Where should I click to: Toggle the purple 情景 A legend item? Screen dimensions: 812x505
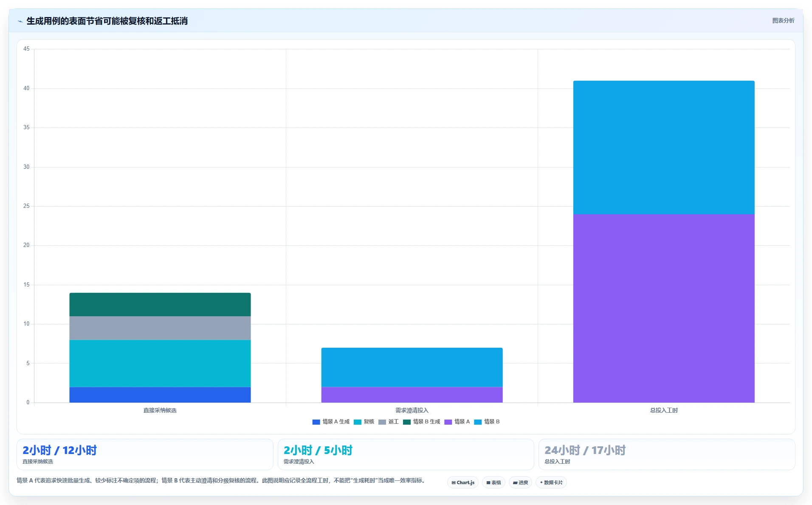coord(457,422)
